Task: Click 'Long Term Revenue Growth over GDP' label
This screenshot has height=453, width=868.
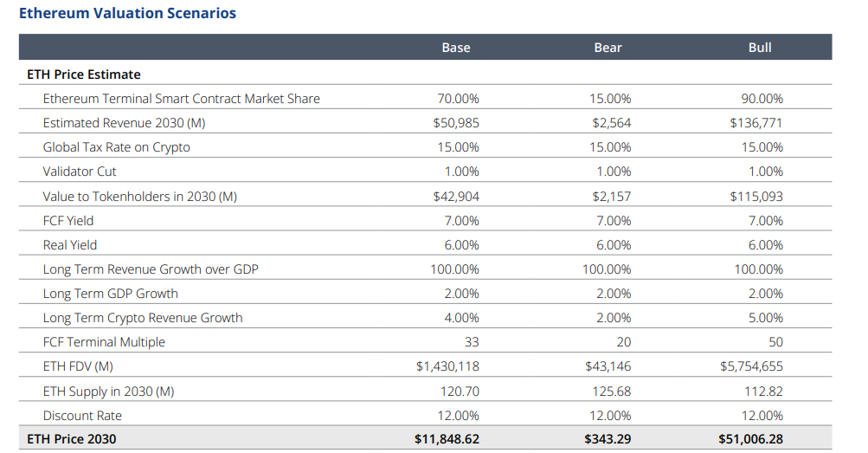Action: 151,269
